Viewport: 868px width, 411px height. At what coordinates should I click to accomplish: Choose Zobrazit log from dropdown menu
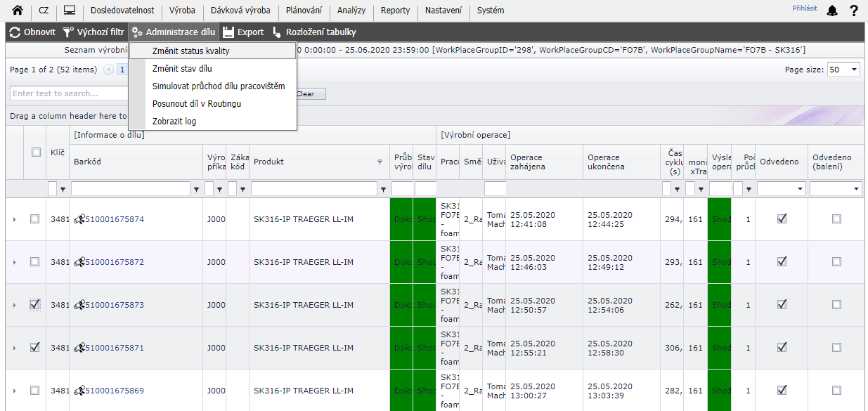click(174, 122)
